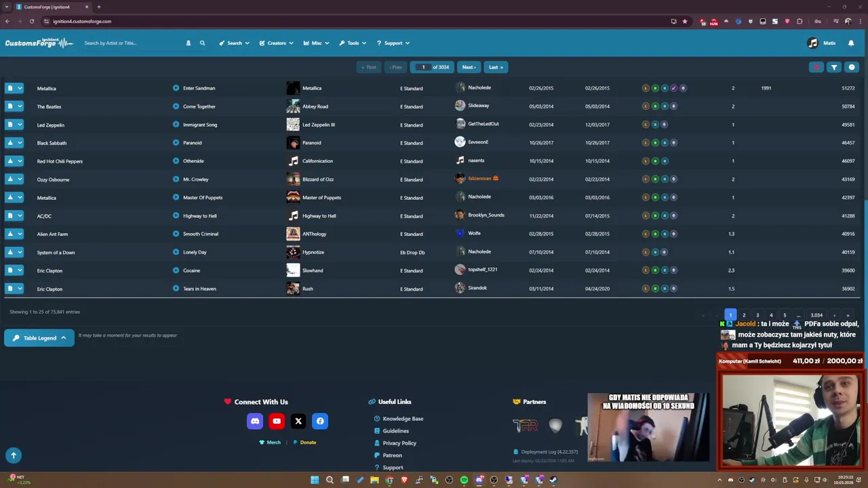868x488 pixels.
Task: Jump to page 3,034 in pagination
Action: click(x=816, y=315)
